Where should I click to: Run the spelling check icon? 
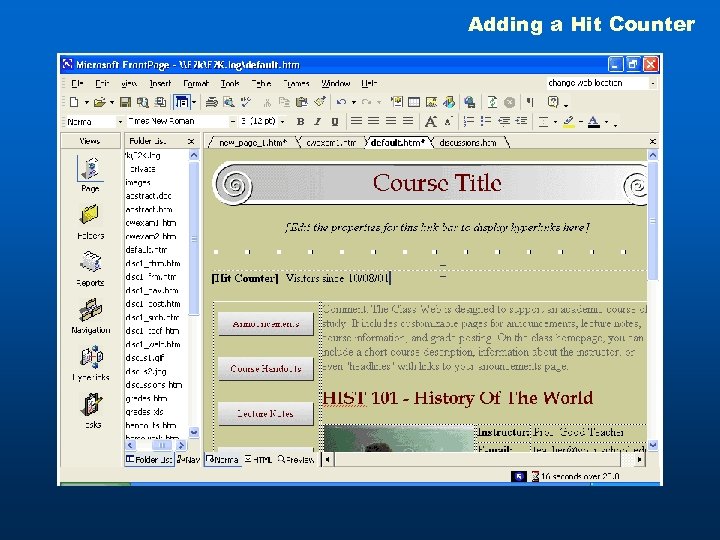point(246,102)
